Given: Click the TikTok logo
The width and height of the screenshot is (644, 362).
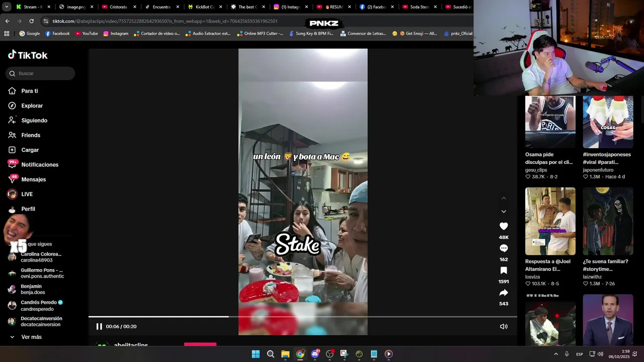Looking at the screenshot, I should pos(28,55).
